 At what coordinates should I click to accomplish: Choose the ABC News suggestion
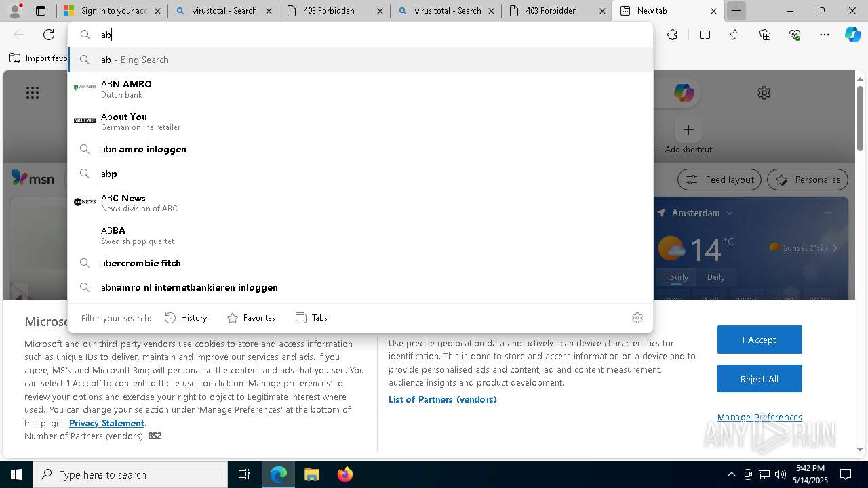pyautogui.click(x=360, y=203)
